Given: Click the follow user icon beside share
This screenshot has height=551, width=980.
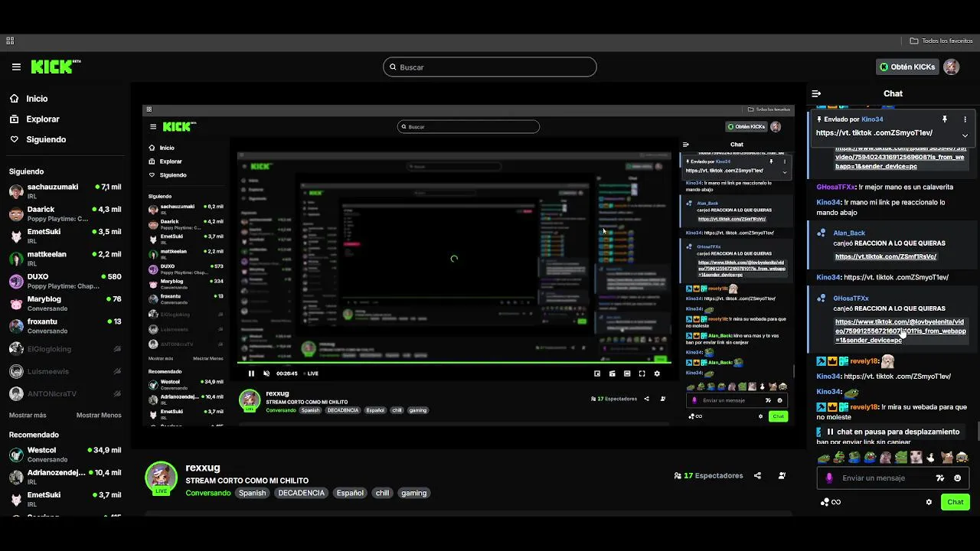Looking at the screenshot, I should [x=782, y=475].
